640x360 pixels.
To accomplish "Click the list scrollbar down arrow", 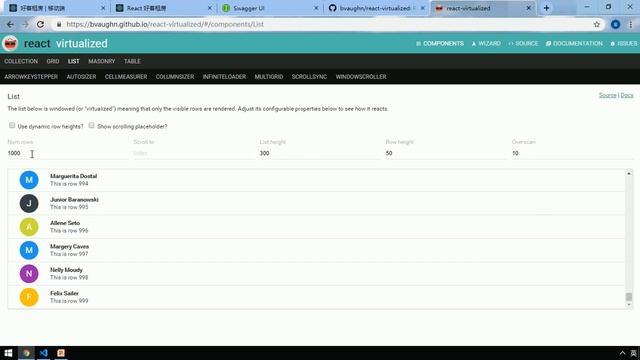I will point(629,304).
